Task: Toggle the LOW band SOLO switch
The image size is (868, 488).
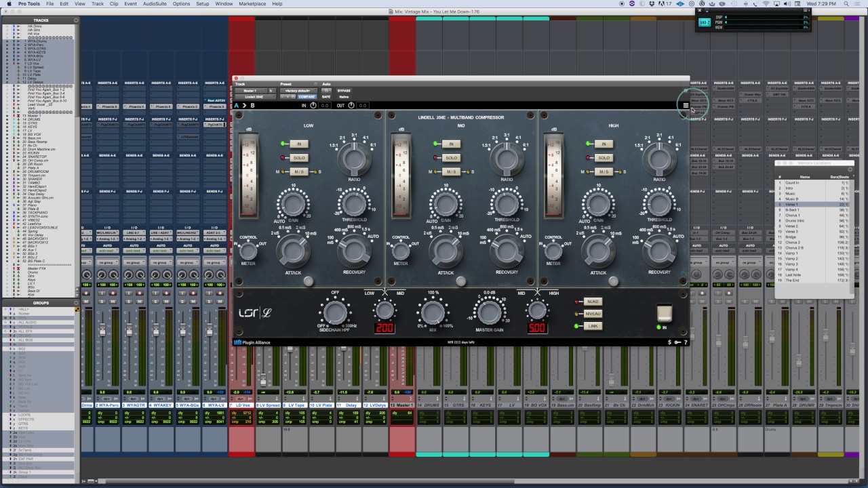Action: click(x=298, y=158)
